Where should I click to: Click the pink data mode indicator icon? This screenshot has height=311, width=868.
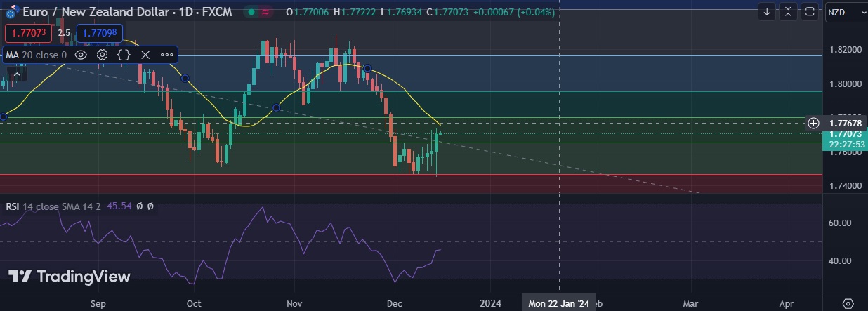(266, 12)
